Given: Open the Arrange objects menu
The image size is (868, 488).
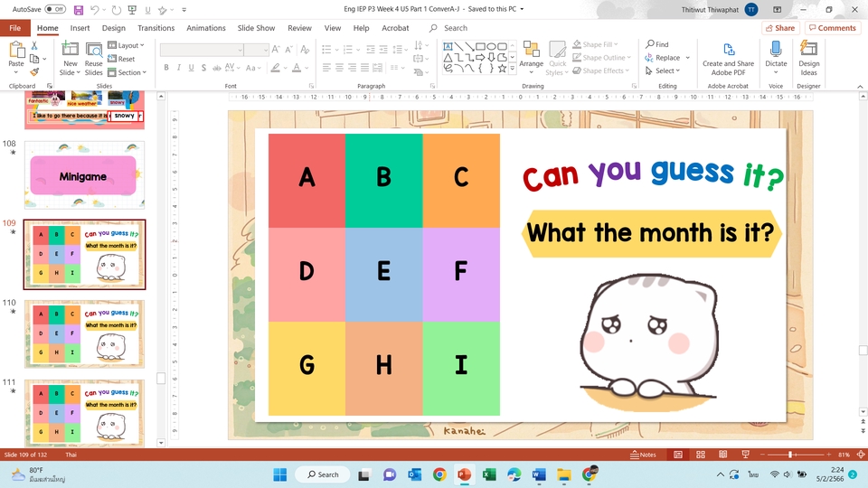Looking at the screenshot, I should point(531,58).
